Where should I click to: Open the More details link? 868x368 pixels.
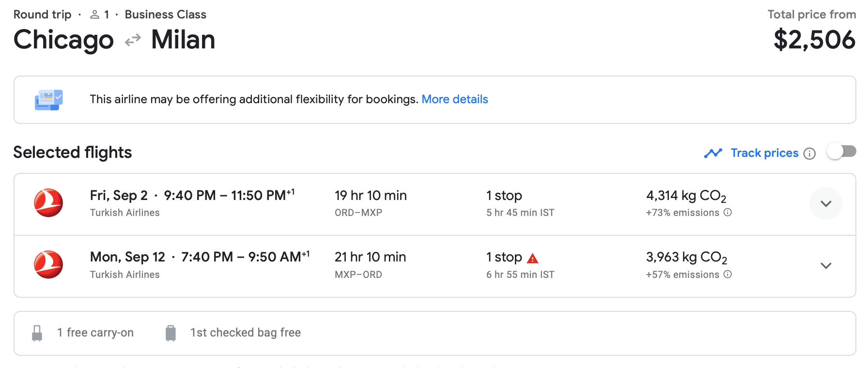point(455,99)
